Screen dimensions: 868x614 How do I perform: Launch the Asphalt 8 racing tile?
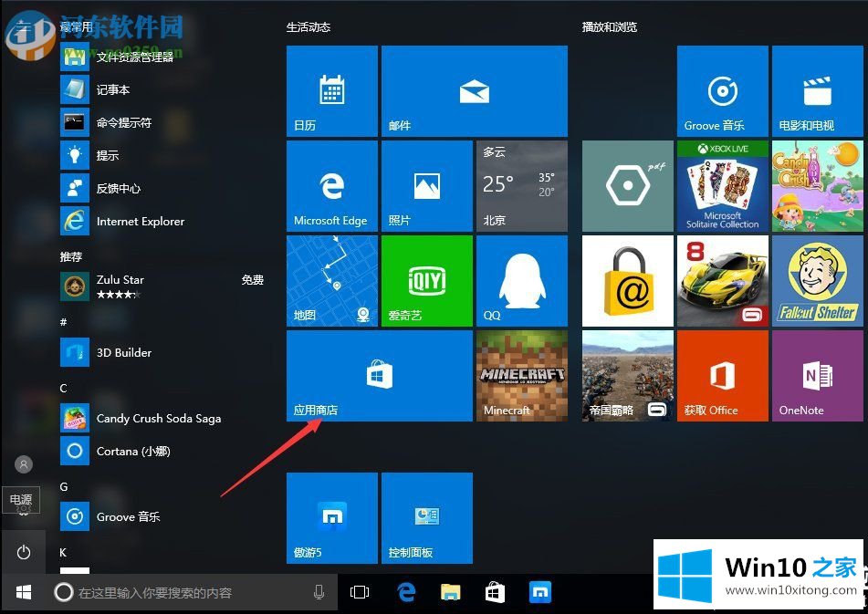(x=722, y=281)
